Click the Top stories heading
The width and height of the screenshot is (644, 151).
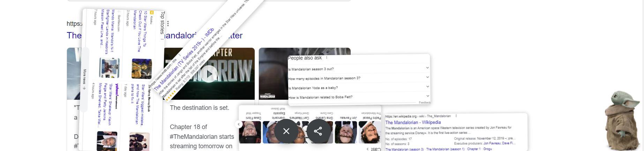162,22
